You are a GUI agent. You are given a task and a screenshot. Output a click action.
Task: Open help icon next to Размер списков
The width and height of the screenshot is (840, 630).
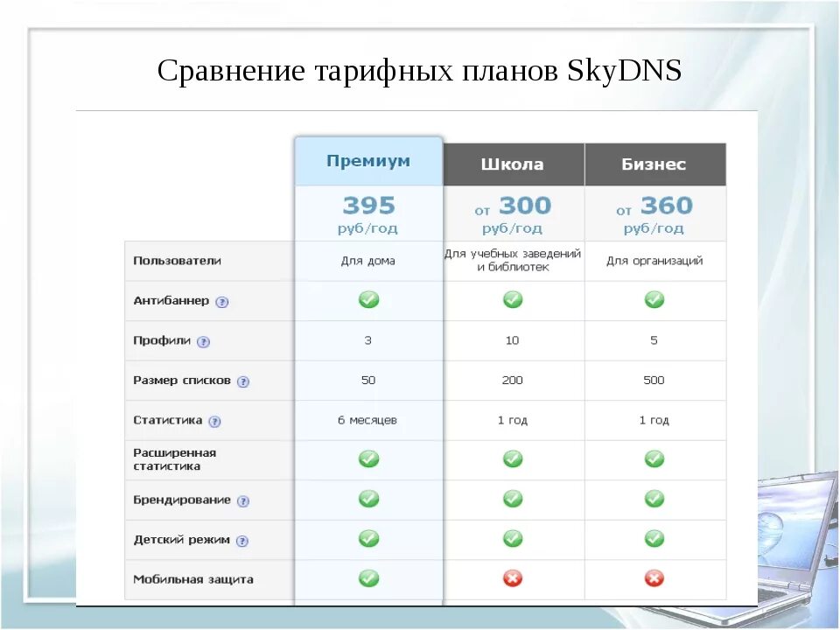243,381
